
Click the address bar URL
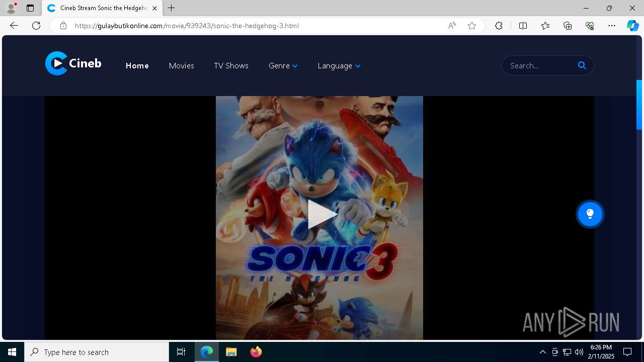click(x=187, y=26)
